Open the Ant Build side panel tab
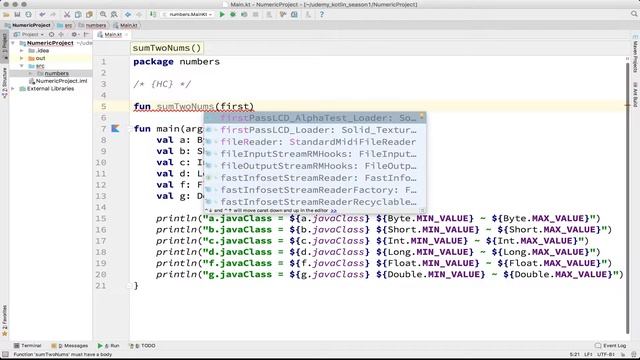 (635, 94)
